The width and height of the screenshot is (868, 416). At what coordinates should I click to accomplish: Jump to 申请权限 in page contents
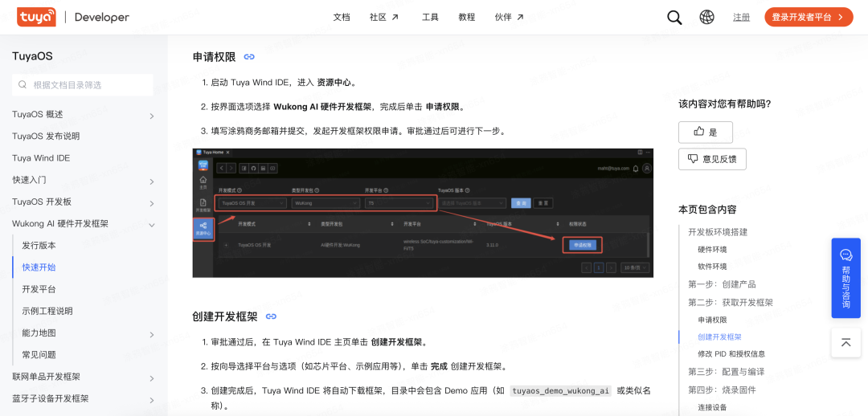point(712,320)
